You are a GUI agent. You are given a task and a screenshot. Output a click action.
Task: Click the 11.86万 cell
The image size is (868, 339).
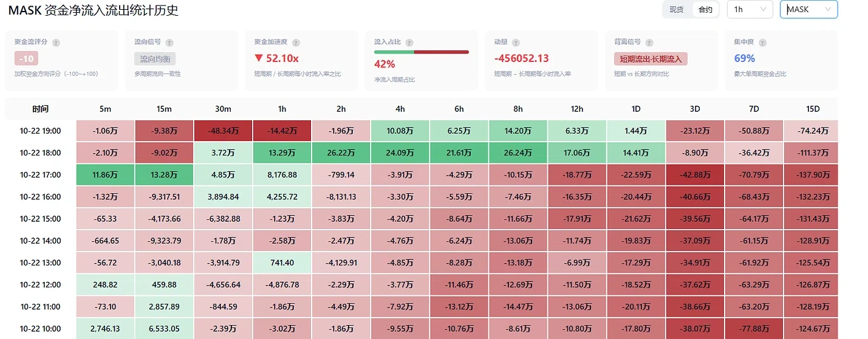pos(106,174)
